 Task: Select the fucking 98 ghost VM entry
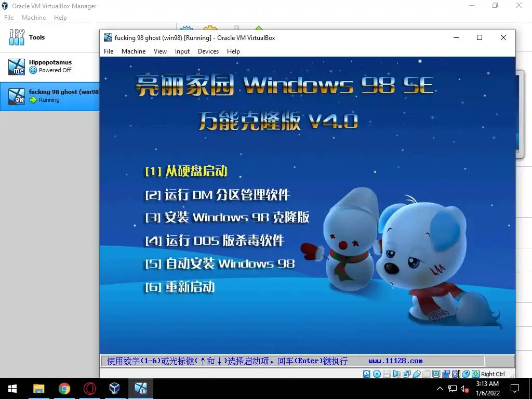click(49, 96)
